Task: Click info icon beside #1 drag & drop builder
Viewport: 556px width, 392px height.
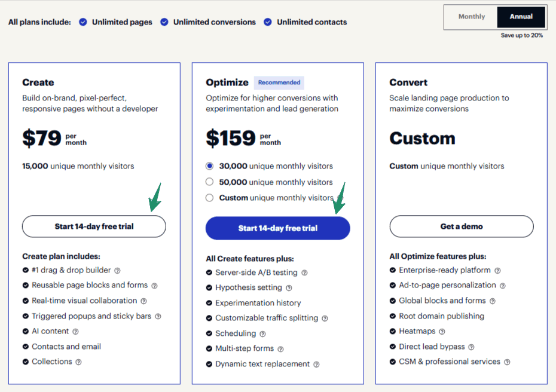Action: [x=117, y=270]
